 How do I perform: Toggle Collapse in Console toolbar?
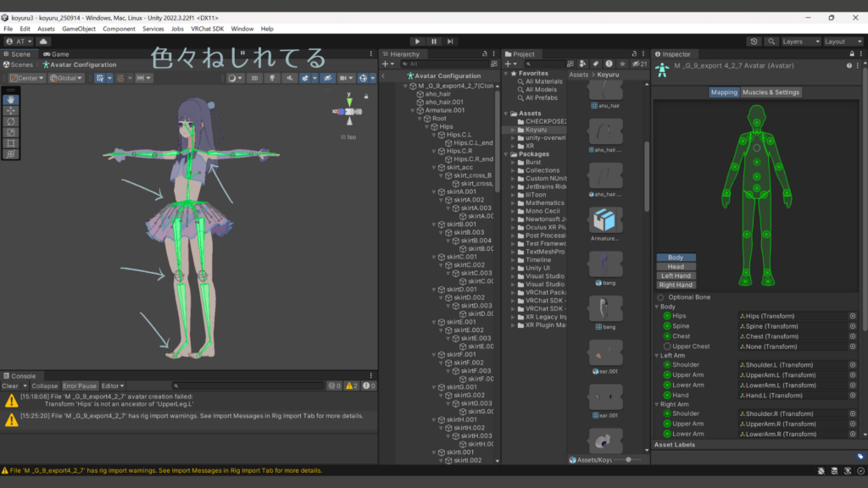pyautogui.click(x=45, y=385)
